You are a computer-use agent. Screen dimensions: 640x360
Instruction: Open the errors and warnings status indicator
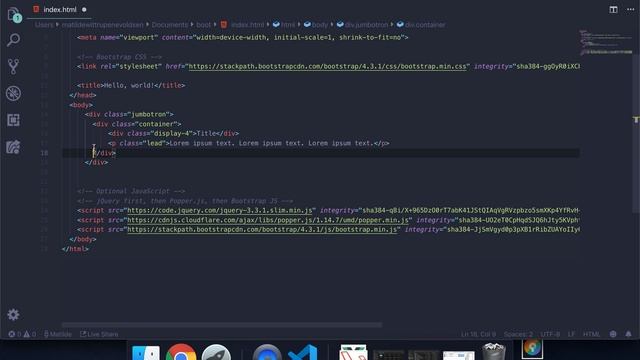[x=22, y=334]
